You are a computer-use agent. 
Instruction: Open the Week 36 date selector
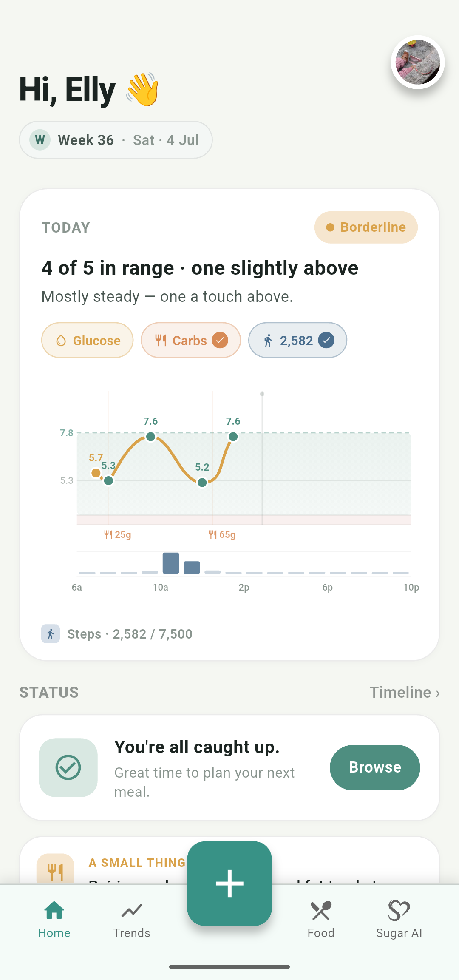[x=116, y=140]
